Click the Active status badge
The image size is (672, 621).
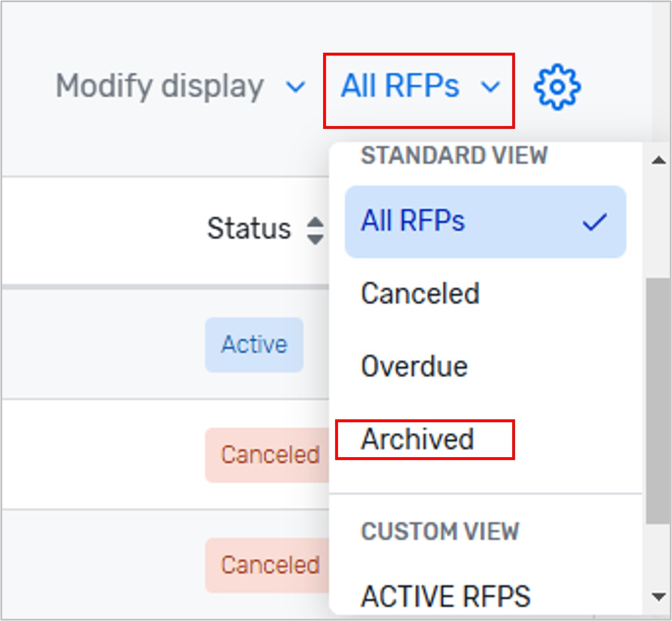(x=254, y=344)
